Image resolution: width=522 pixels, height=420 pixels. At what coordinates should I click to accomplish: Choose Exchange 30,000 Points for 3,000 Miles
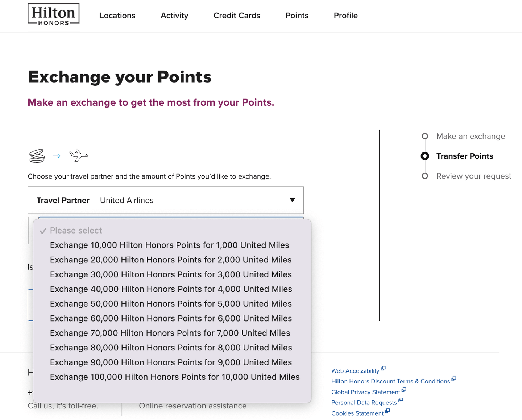point(171,274)
